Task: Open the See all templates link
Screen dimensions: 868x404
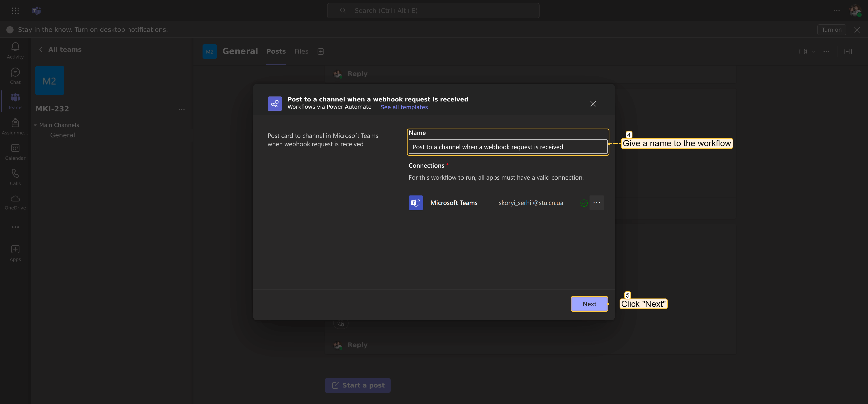Action: point(404,107)
